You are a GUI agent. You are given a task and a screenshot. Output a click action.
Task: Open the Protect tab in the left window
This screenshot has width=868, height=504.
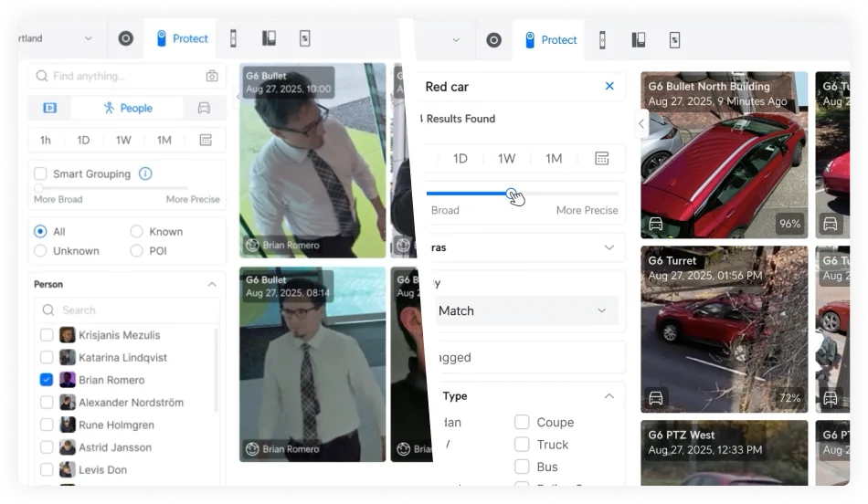tap(182, 38)
